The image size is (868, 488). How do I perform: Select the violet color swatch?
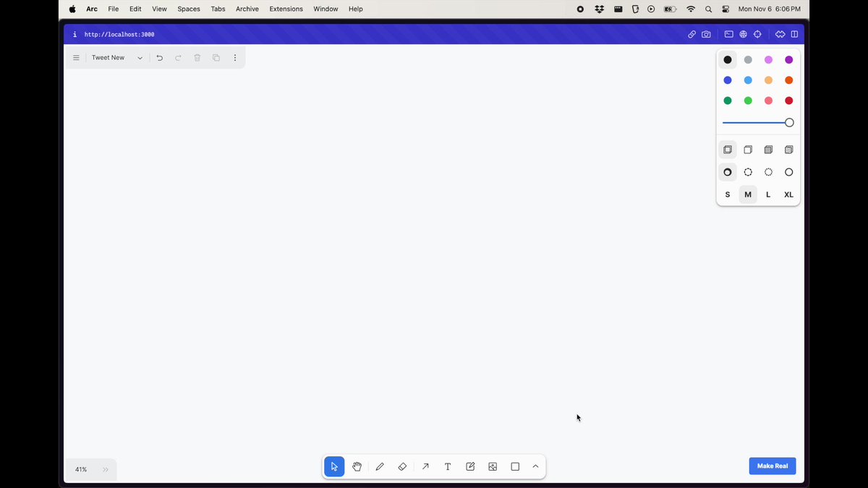[x=788, y=59]
